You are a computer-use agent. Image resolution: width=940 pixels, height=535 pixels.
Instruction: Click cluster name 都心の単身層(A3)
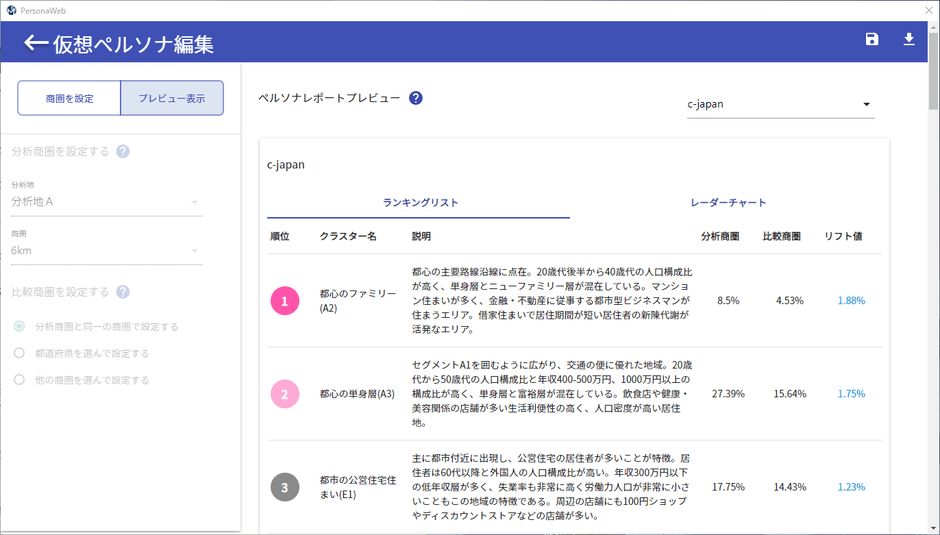click(x=357, y=394)
